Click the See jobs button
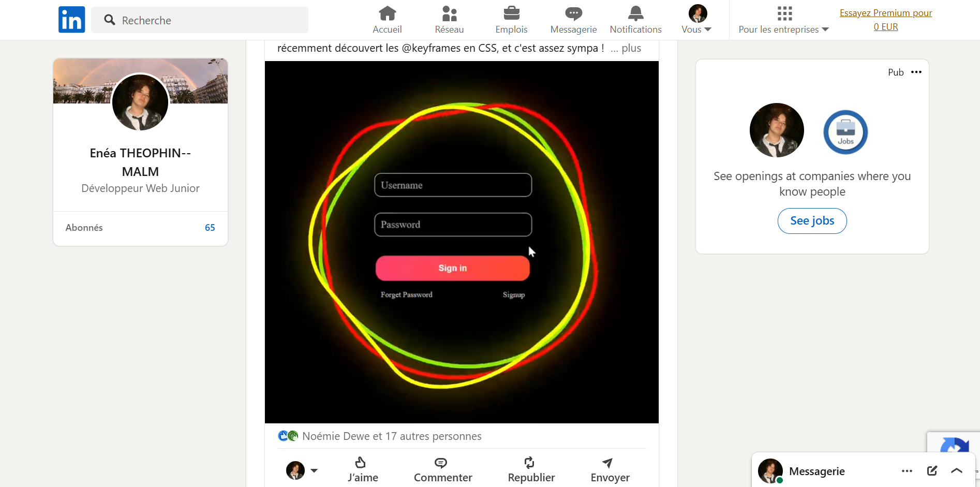The image size is (980, 487). coord(811,221)
